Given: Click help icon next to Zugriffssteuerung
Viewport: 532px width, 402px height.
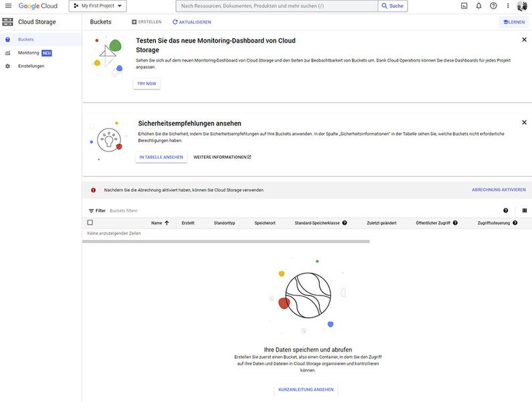Looking at the screenshot, I should point(515,223).
